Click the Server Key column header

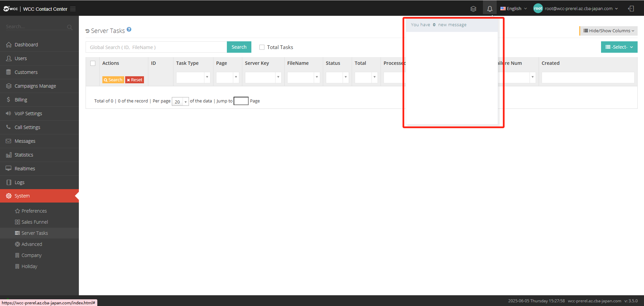pyautogui.click(x=257, y=63)
